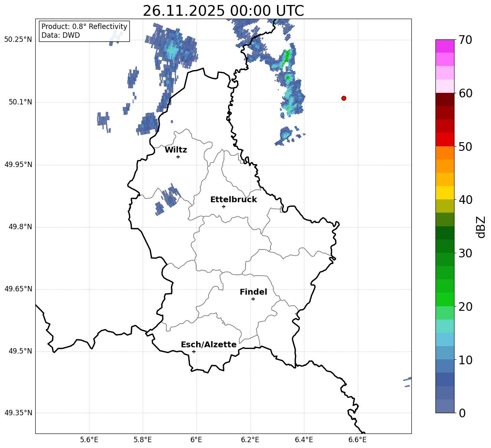Screen dimensions: 491x448
Task: Click the 5.8°E longitude label
Action: pos(143,440)
